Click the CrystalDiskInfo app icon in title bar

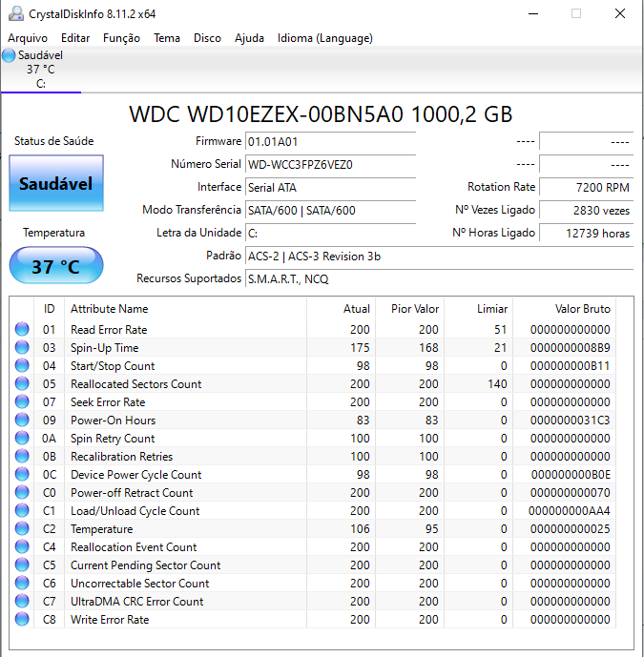(16, 14)
